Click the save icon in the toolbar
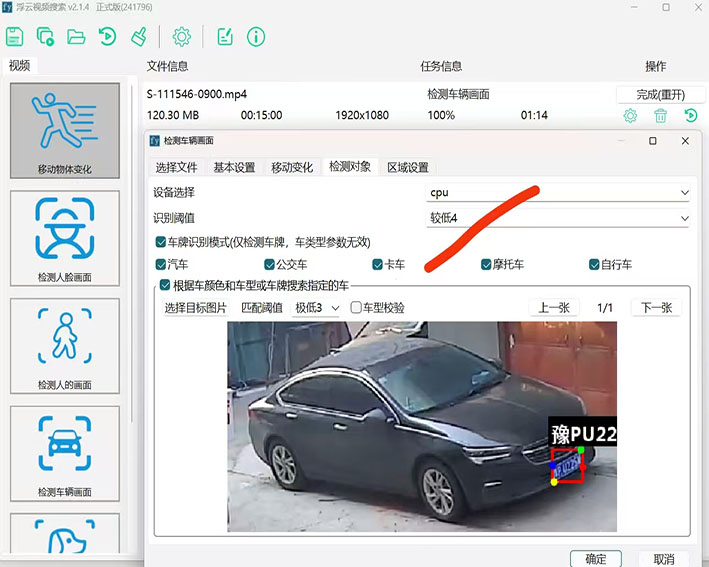The image size is (709, 567). 15,37
